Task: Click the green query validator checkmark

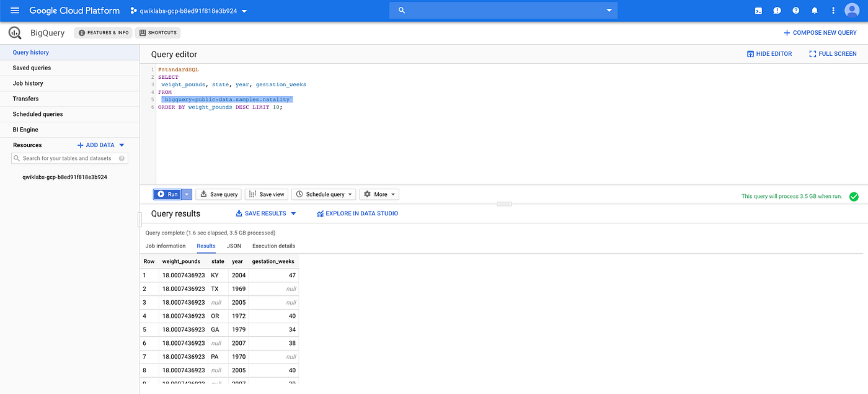Action: (854, 196)
